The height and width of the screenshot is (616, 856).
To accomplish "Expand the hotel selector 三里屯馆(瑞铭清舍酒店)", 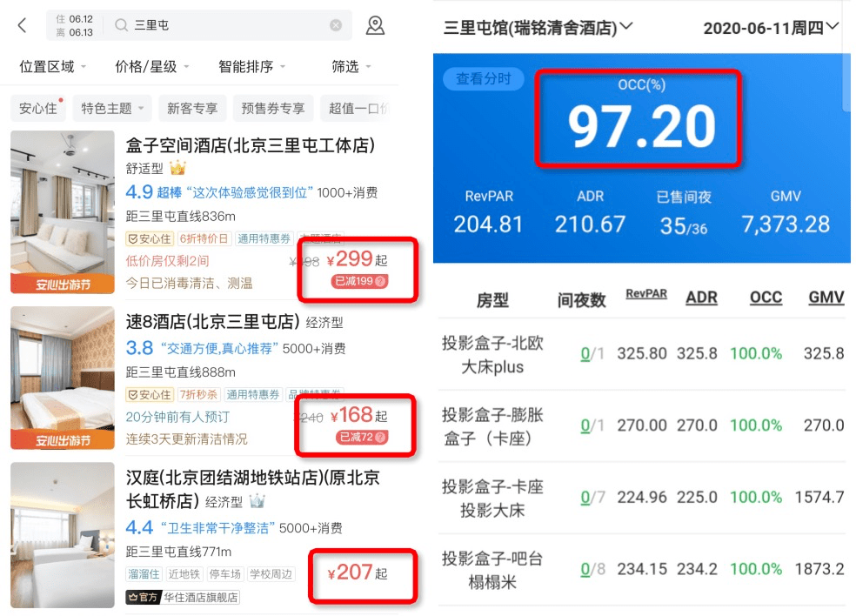I will (x=538, y=27).
